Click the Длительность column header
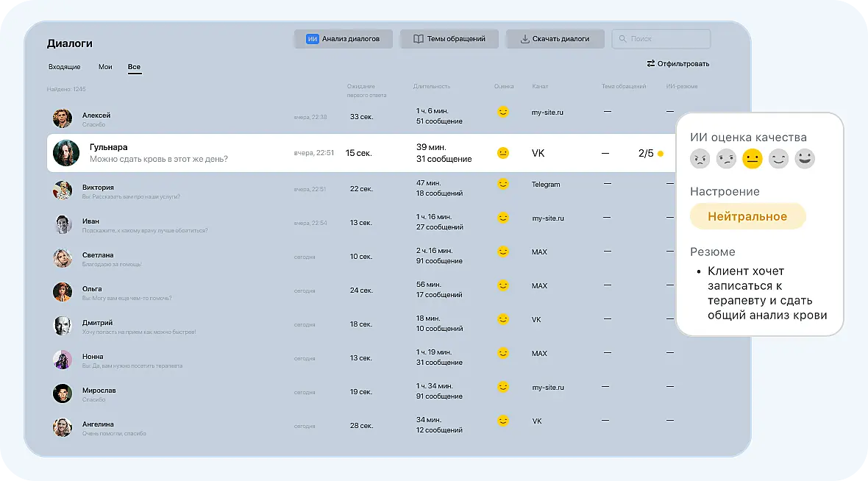This screenshot has height=481, width=868. click(x=431, y=86)
